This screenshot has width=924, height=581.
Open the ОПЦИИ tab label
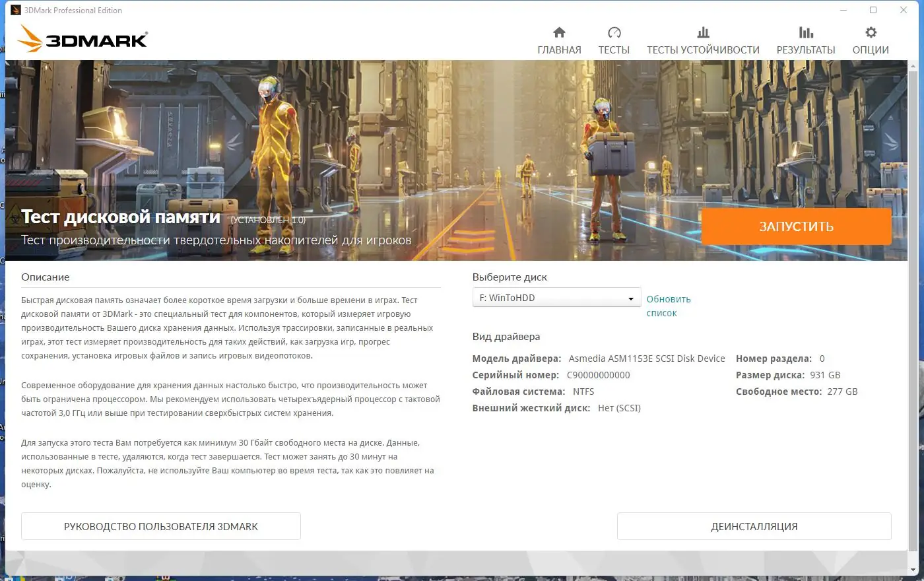tap(871, 50)
